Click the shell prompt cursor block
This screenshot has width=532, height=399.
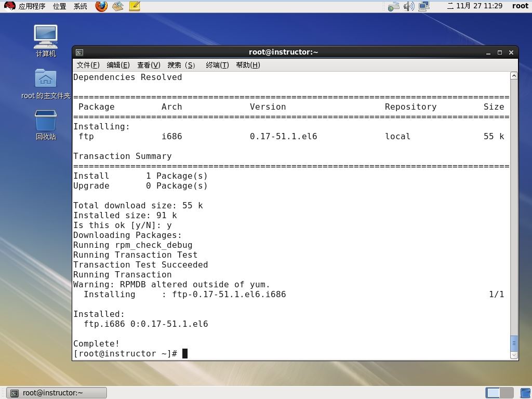(x=185, y=353)
